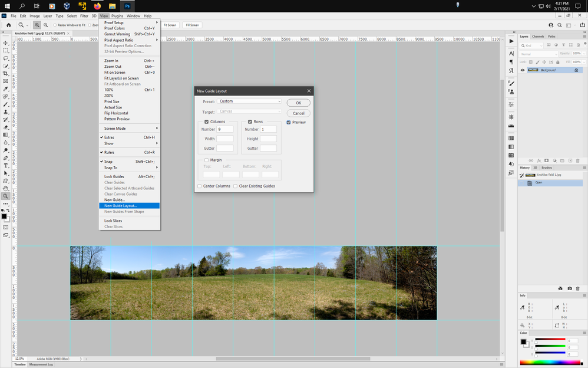Click the delete layer trash icon
Image resolution: width=588 pixels, height=368 pixels.
pyautogui.click(x=577, y=160)
